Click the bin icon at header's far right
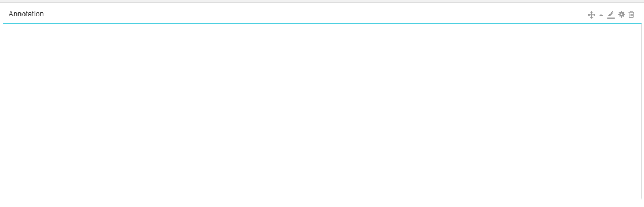Image resolution: width=644 pixels, height=207 pixels. pos(632,14)
